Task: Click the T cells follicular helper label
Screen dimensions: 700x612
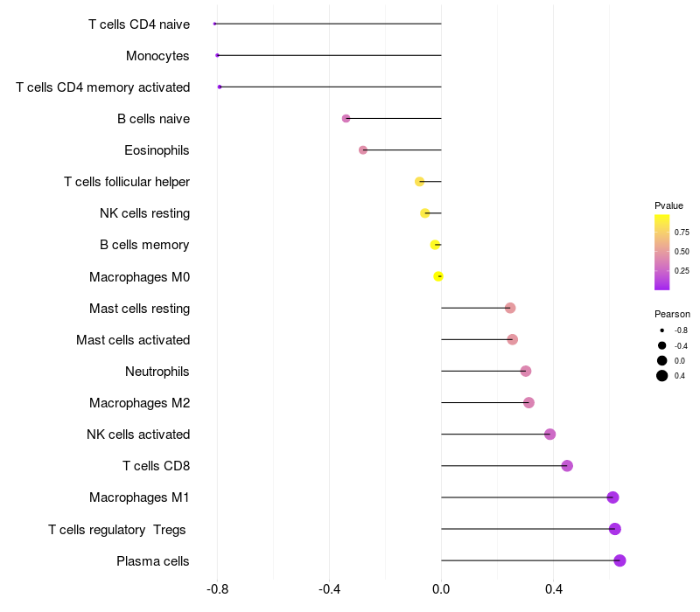Action: [127, 182]
